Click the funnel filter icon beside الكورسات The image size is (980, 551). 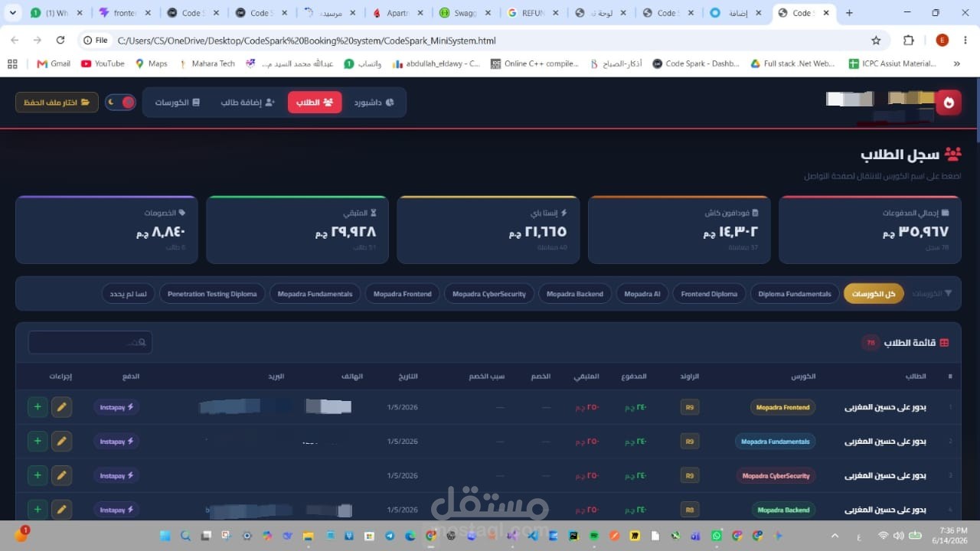pos(949,294)
